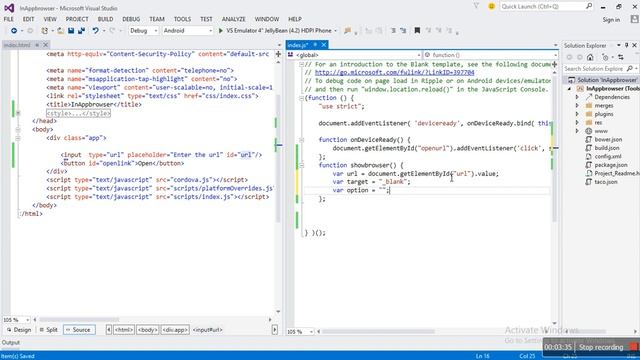Open the go.microsoft.com fwlink comment URL
The height and width of the screenshot is (360, 640).
pyautogui.click(x=394, y=73)
